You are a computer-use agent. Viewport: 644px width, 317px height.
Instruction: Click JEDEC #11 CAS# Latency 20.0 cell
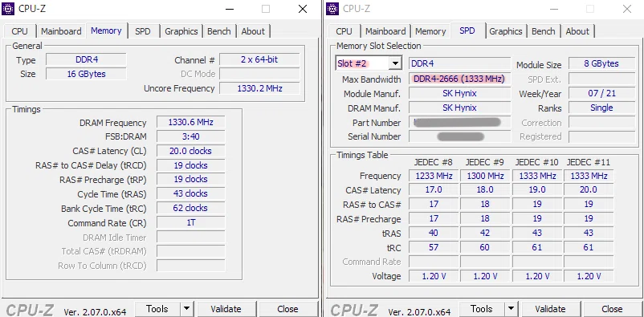pos(589,189)
